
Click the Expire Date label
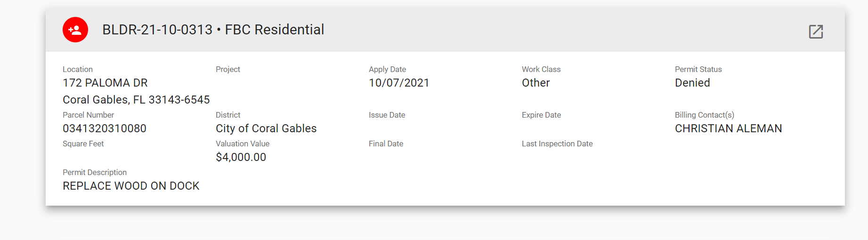click(x=541, y=115)
